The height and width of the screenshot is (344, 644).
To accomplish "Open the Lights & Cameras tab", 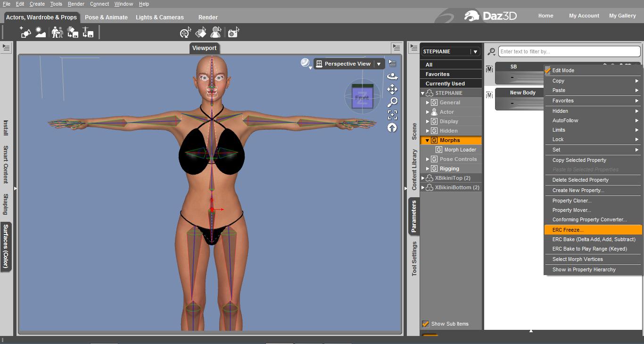I will coord(160,17).
